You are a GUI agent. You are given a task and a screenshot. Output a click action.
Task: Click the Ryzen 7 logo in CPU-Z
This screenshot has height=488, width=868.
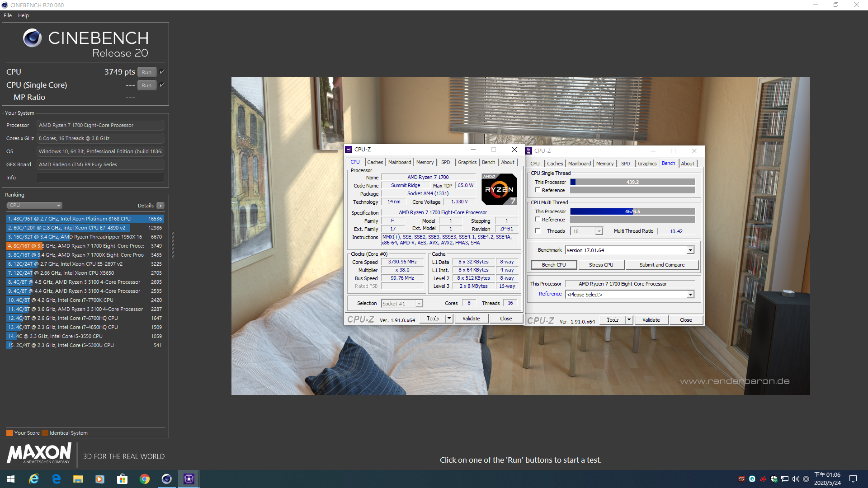499,189
